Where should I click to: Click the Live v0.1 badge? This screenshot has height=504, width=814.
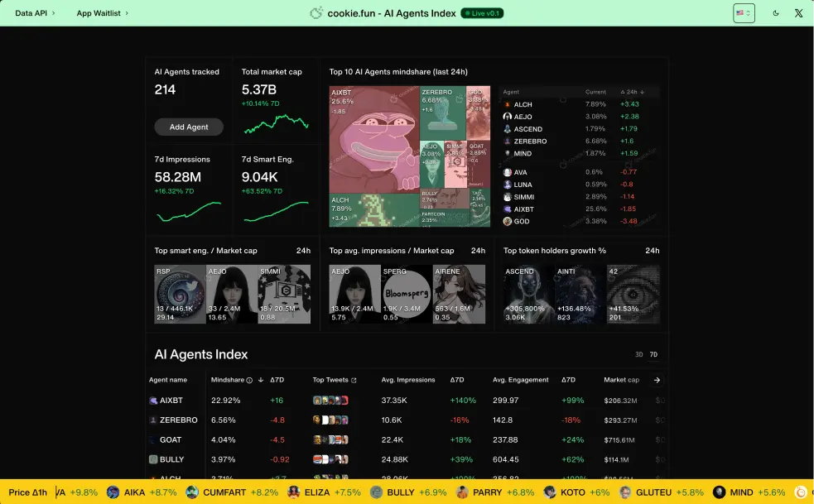pyautogui.click(x=482, y=13)
